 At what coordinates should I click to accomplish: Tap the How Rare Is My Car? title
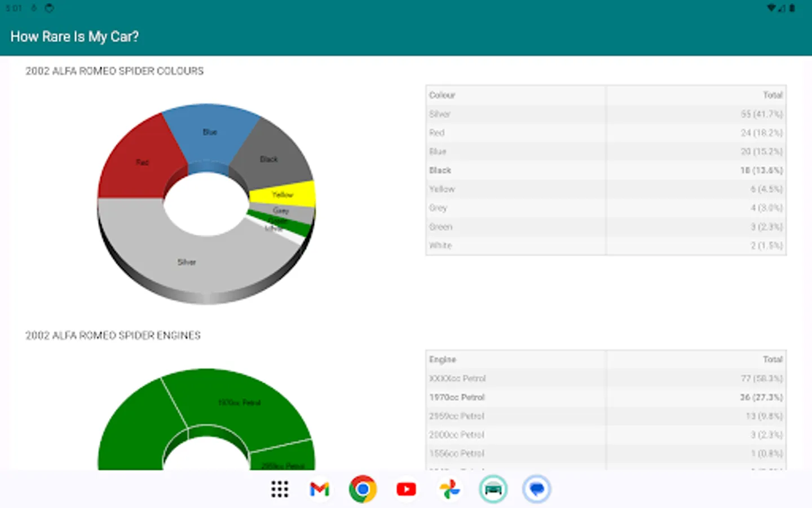click(74, 37)
